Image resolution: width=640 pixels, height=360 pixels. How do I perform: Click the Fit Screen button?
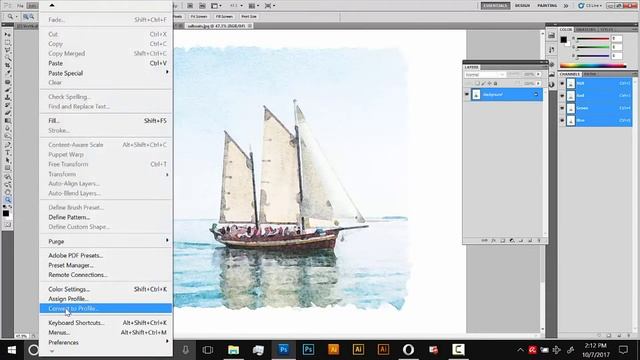click(199, 17)
